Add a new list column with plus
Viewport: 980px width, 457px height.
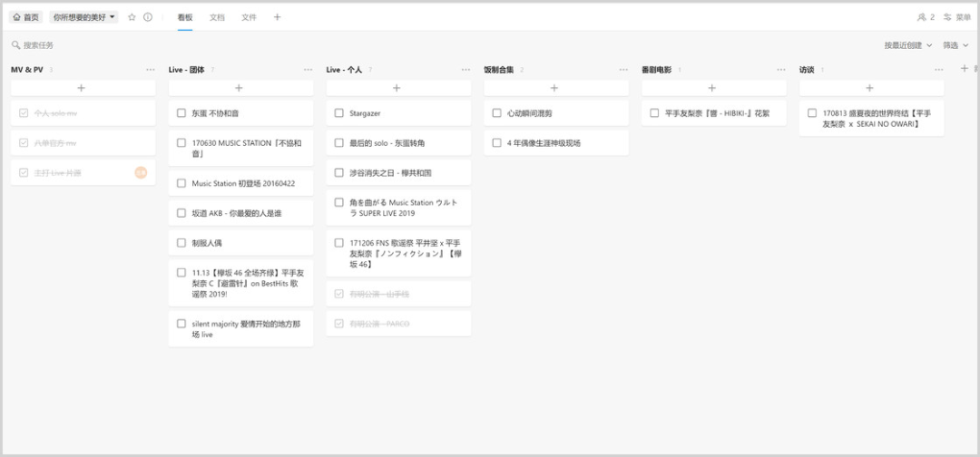point(964,69)
